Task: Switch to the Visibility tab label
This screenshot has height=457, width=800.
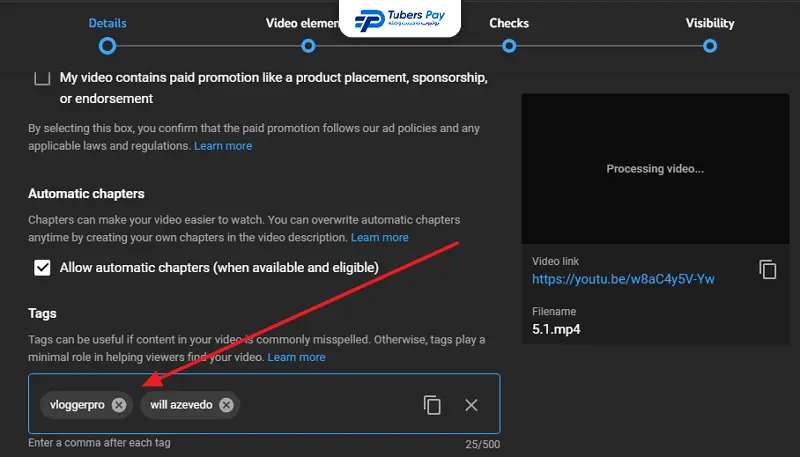Action: 710,23
